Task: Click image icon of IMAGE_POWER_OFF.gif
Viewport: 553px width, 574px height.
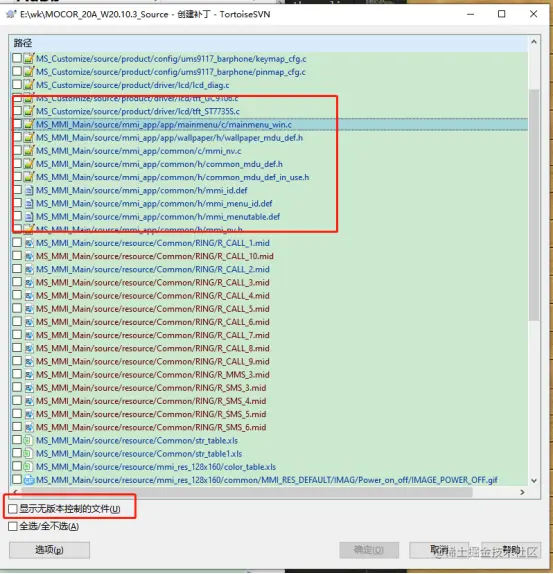Action: pos(29,480)
